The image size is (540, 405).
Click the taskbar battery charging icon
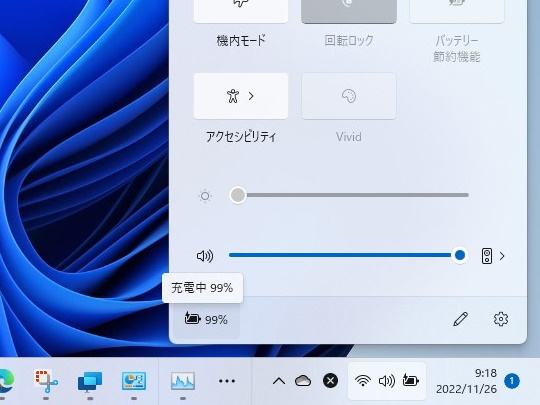(411, 381)
